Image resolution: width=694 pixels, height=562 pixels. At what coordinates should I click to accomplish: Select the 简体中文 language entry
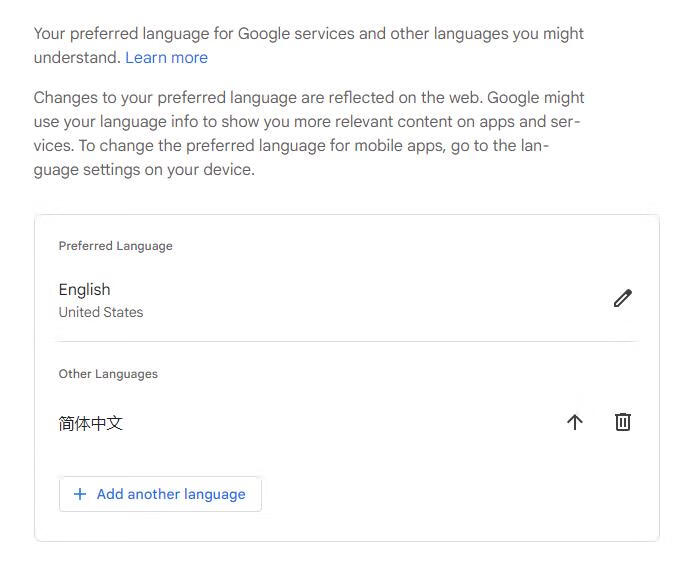point(91,423)
